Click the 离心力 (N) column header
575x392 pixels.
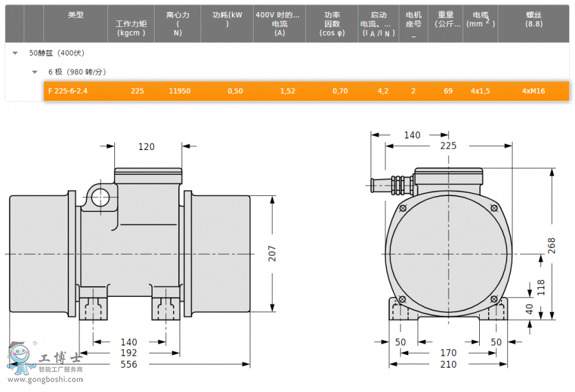pyautogui.click(x=178, y=23)
